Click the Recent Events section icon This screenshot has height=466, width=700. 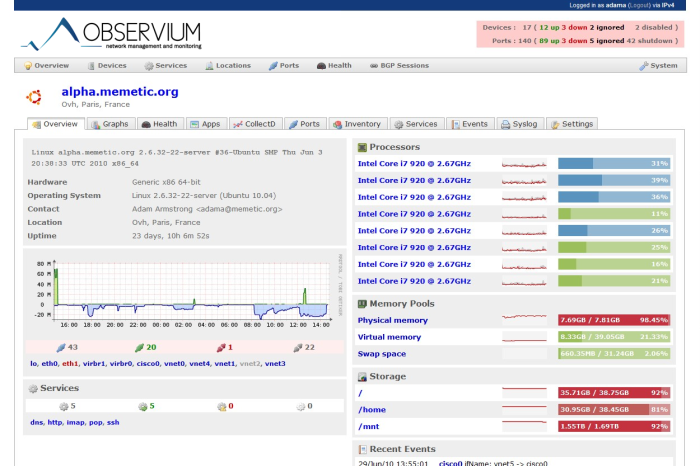click(362, 449)
